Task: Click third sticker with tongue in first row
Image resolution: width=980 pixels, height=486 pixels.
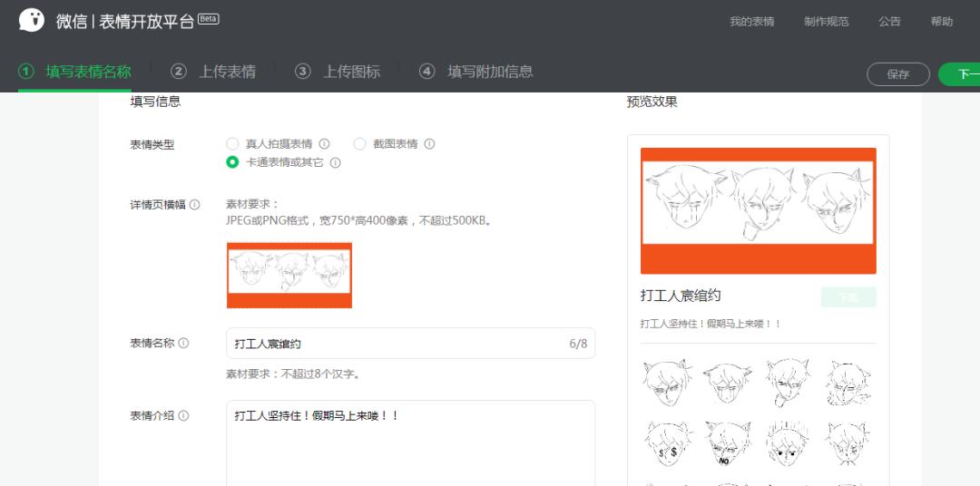Action: pyautogui.click(x=788, y=382)
